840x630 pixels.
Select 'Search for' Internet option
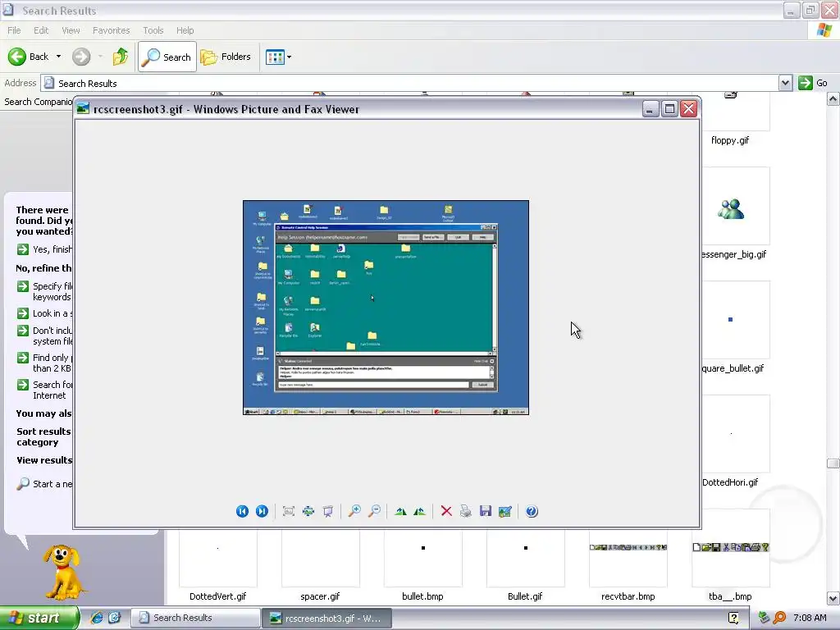point(45,390)
